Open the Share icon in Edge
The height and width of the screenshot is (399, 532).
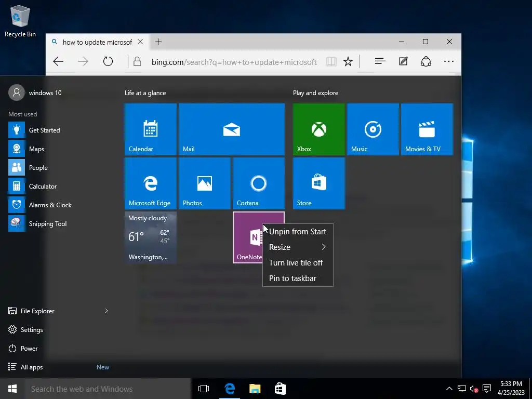[426, 61]
